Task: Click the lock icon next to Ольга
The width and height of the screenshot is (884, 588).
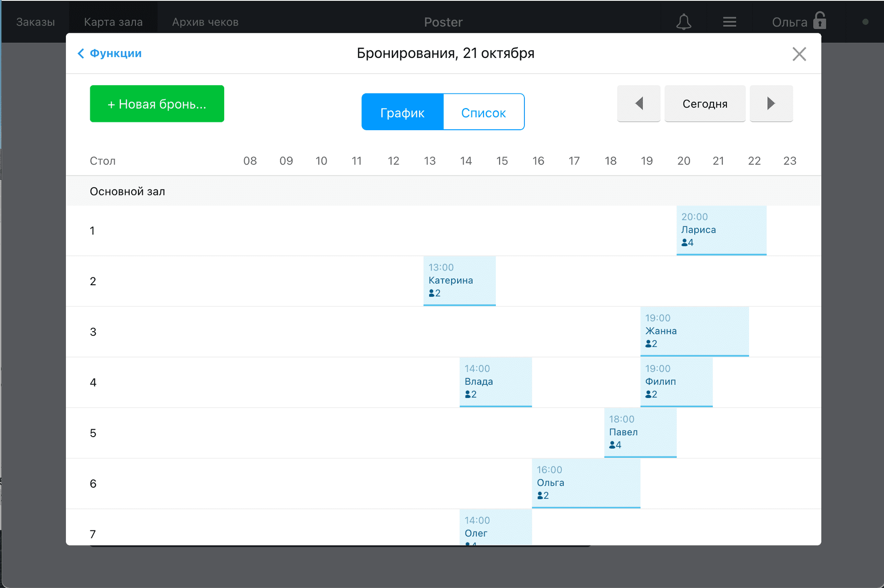Action: click(820, 21)
